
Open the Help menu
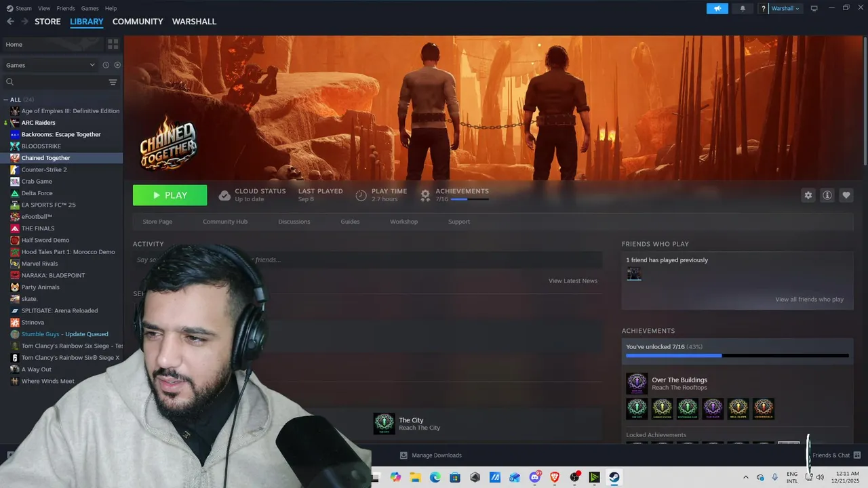[111, 8]
